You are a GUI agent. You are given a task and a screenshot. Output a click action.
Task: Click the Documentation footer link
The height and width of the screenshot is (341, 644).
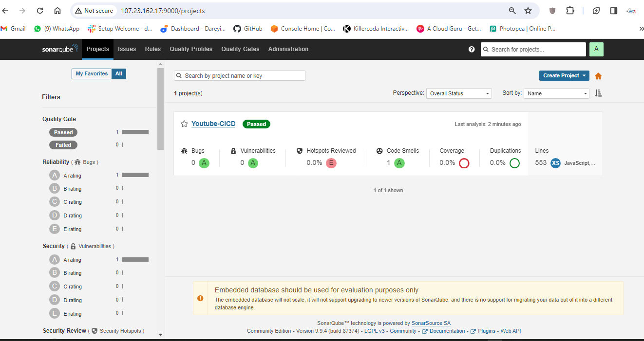pyautogui.click(x=447, y=331)
